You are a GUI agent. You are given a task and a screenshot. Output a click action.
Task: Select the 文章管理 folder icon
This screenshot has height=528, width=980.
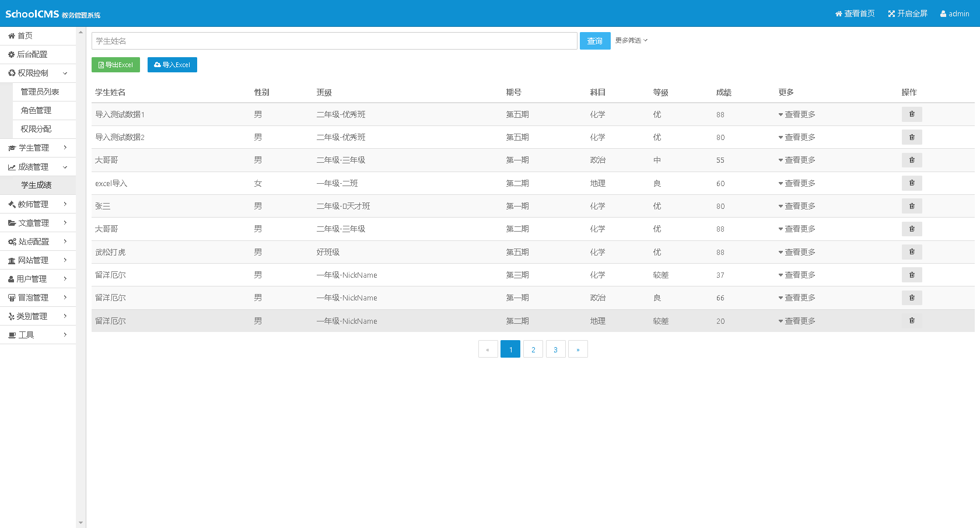[12, 222]
